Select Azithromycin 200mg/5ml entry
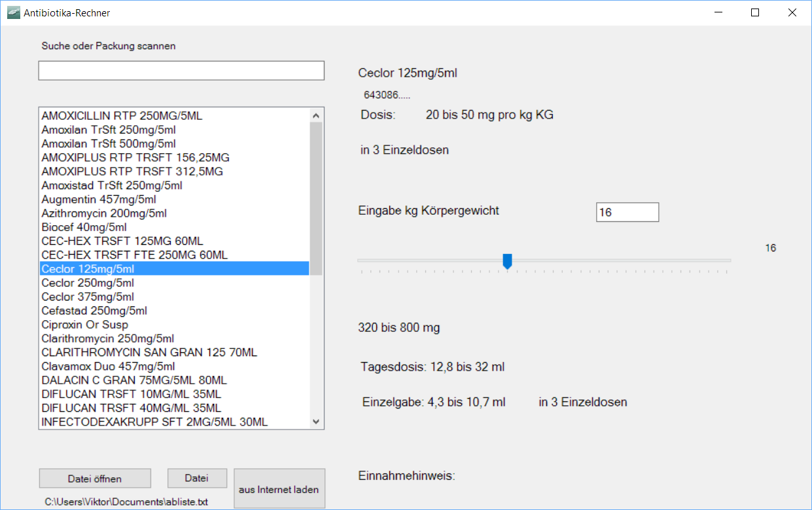Screen dimensions: 812x510 174,213
